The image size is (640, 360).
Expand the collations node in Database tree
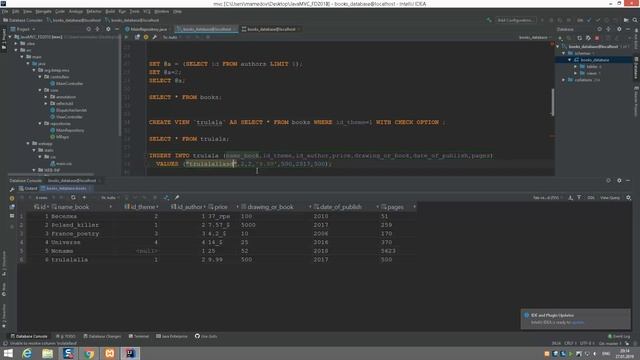point(564,80)
